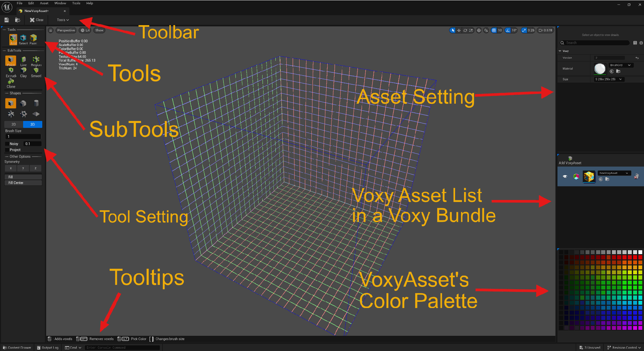The width and height of the screenshot is (644, 351).
Task: Toggle newVoxyAsset visibility eye
Action: tap(565, 176)
